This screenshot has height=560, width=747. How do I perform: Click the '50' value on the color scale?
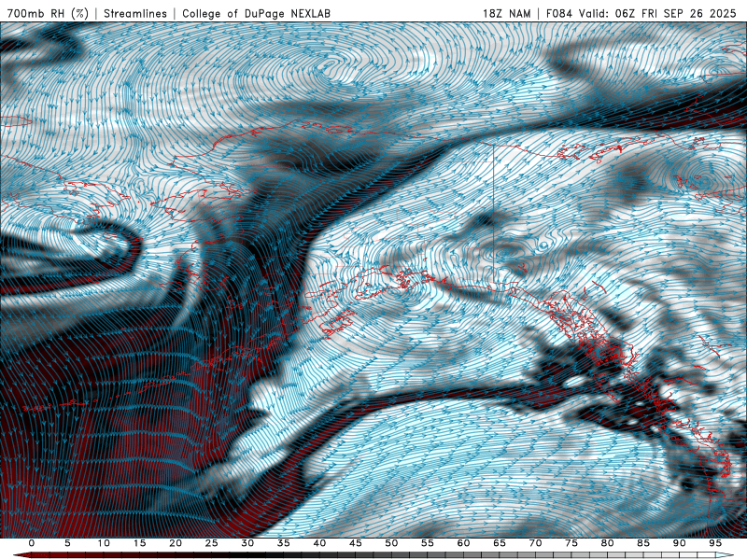pos(391,543)
